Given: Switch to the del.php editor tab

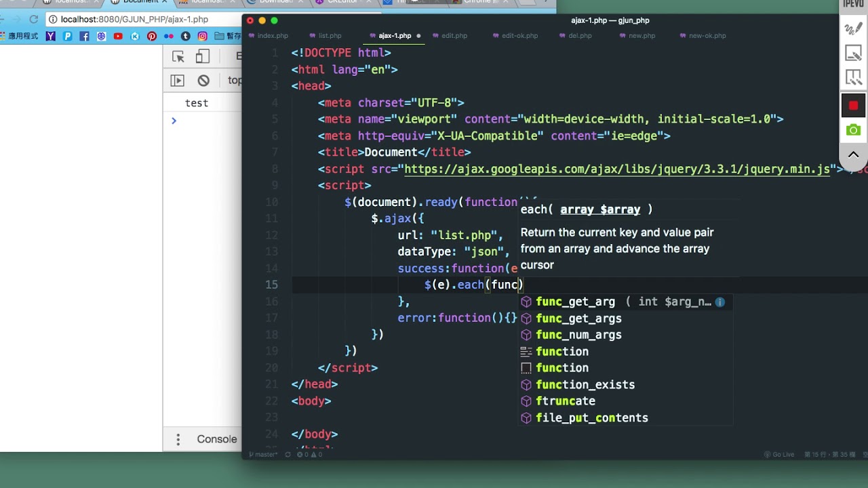Looking at the screenshot, I should coord(576,35).
